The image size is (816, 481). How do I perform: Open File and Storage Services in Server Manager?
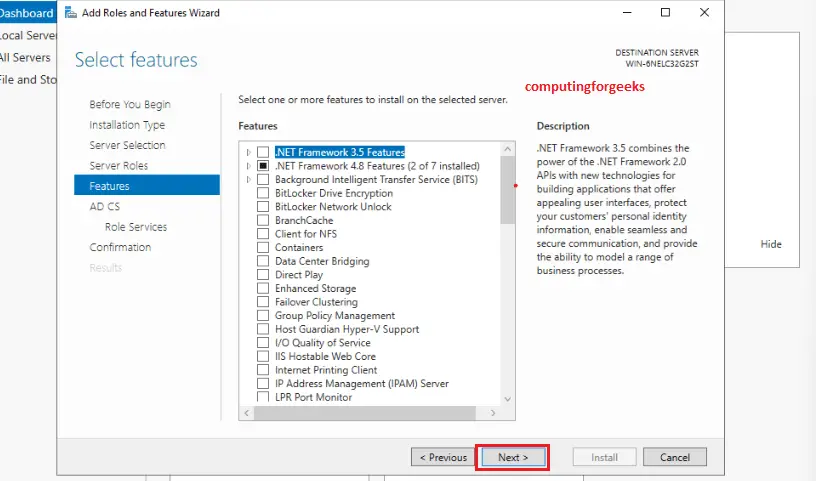pos(28,80)
